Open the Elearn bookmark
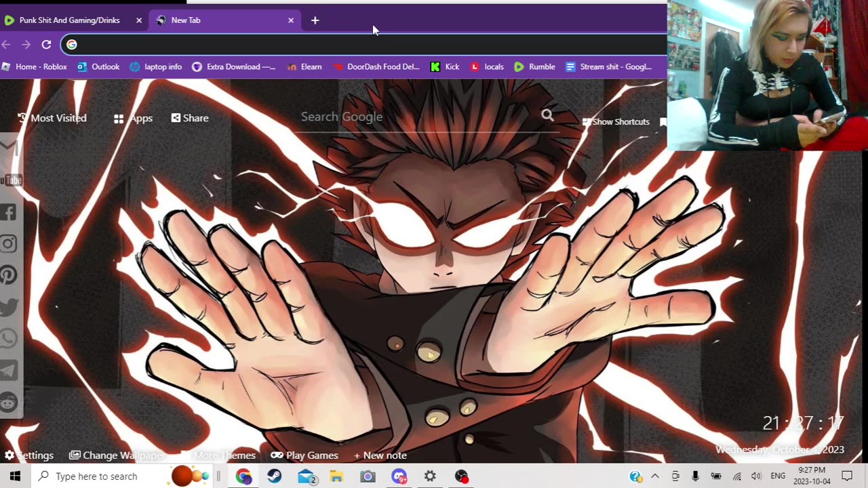This screenshot has width=868, height=488. pos(304,66)
